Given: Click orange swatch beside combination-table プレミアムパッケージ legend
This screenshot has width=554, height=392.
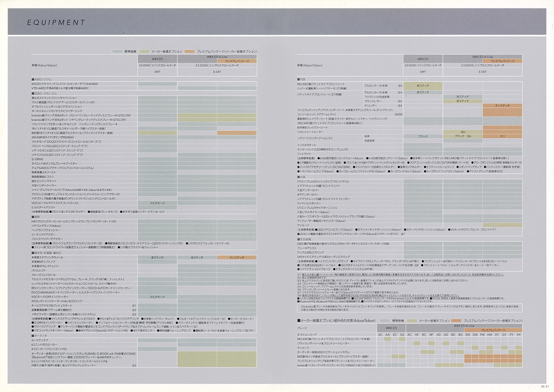Looking at the screenshot, I should pos(456,321).
